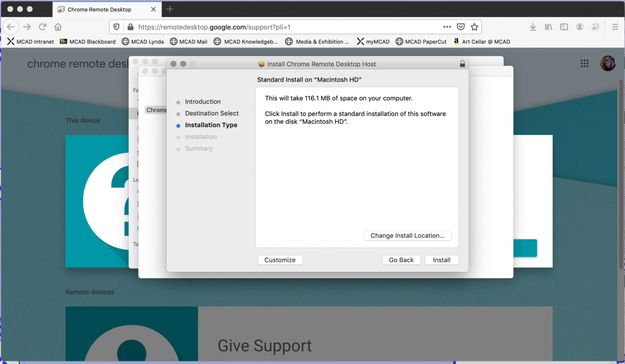Open the Firefox hamburger menu

click(615, 27)
